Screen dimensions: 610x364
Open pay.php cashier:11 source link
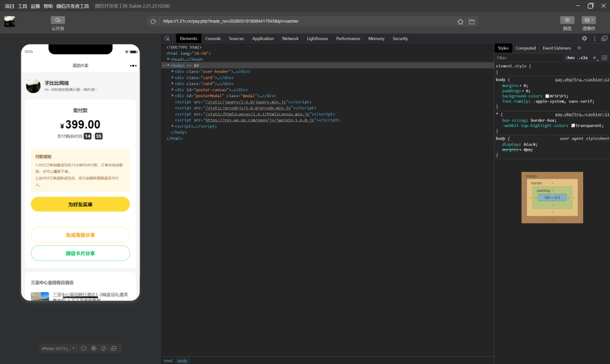[582, 115]
